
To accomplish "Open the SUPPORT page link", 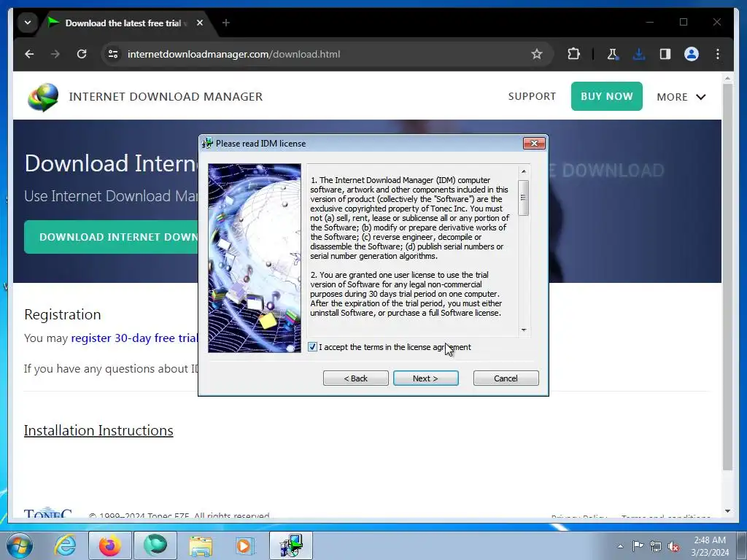I will coord(532,97).
